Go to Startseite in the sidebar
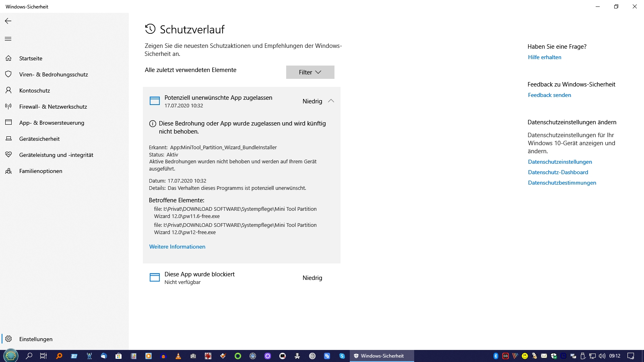Viewport: 644px width, 362px height. point(31,58)
